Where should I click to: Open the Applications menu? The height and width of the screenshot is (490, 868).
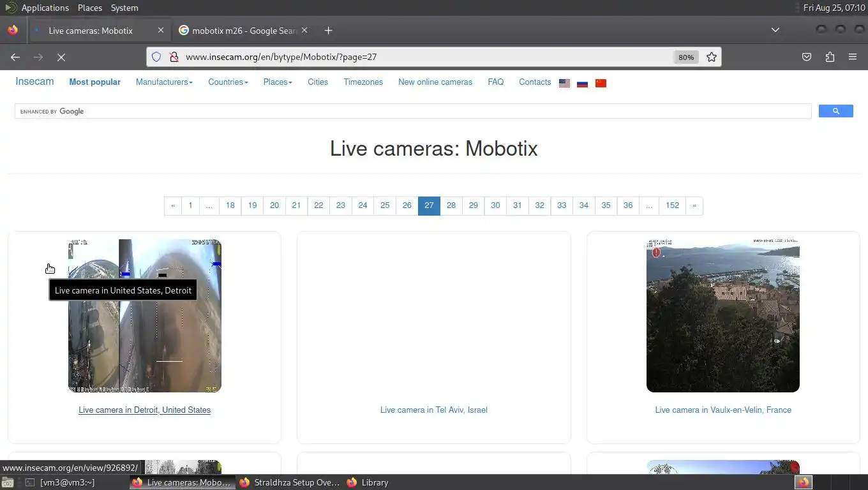(45, 8)
